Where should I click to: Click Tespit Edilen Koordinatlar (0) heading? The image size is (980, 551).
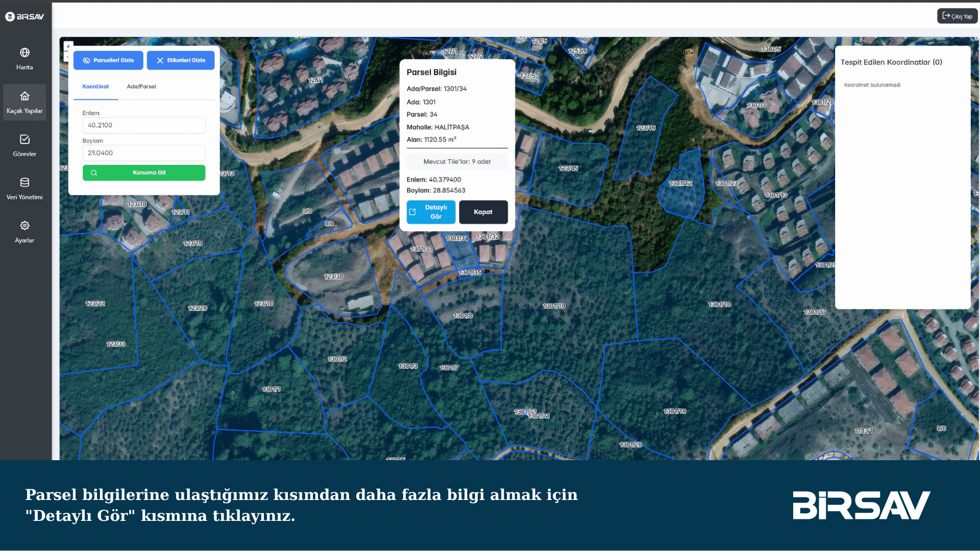(x=891, y=62)
